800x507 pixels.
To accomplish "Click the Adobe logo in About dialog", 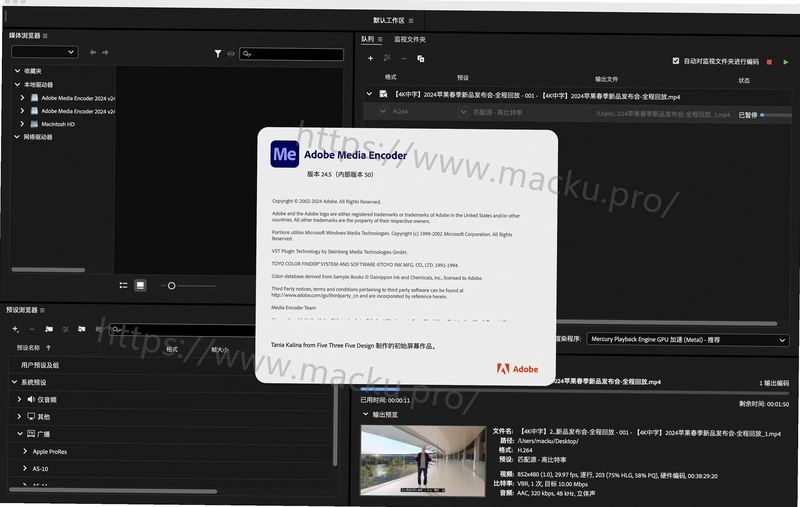I will pyautogui.click(x=517, y=369).
